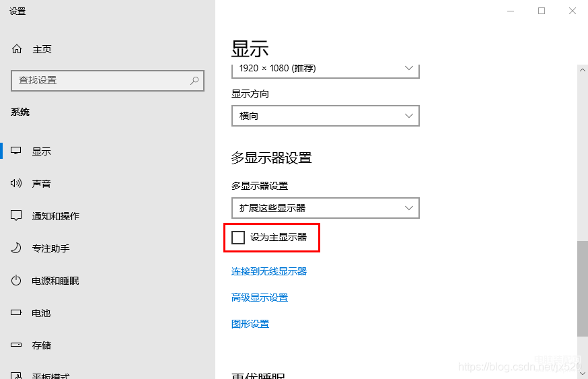Click the 专注助手 moon icon
Image resolution: width=588 pixels, height=379 pixels.
(x=15, y=248)
